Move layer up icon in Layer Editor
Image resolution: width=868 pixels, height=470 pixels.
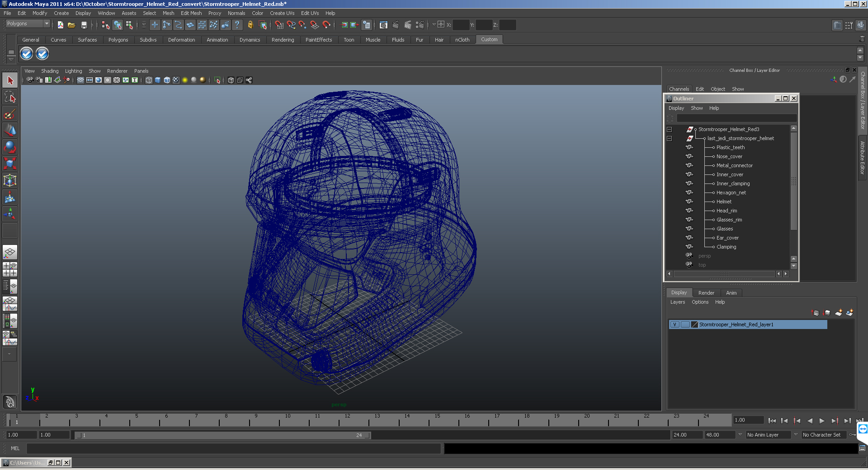point(816,312)
